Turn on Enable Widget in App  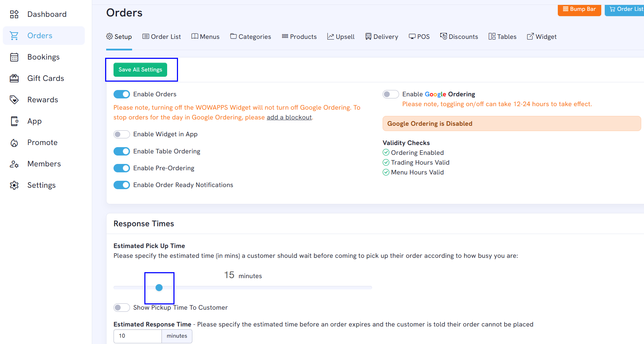point(122,134)
